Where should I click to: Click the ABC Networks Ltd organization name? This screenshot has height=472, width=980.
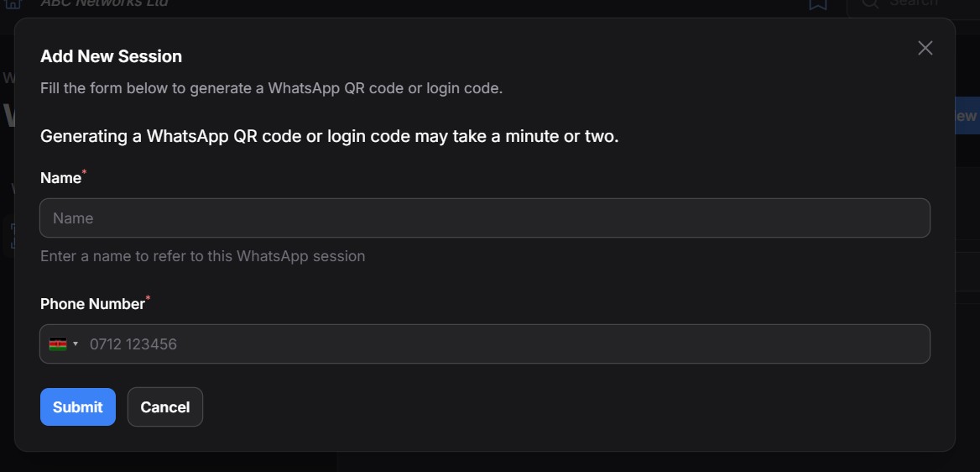[x=104, y=3]
